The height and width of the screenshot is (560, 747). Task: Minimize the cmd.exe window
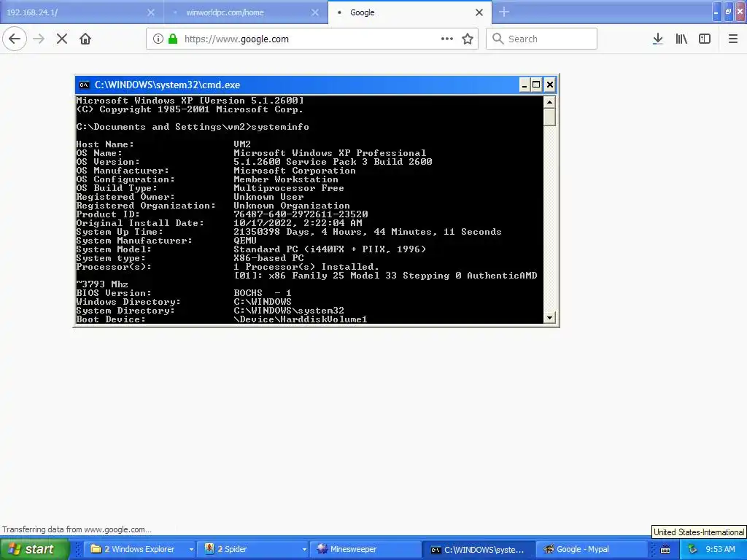tap(524, 85)
